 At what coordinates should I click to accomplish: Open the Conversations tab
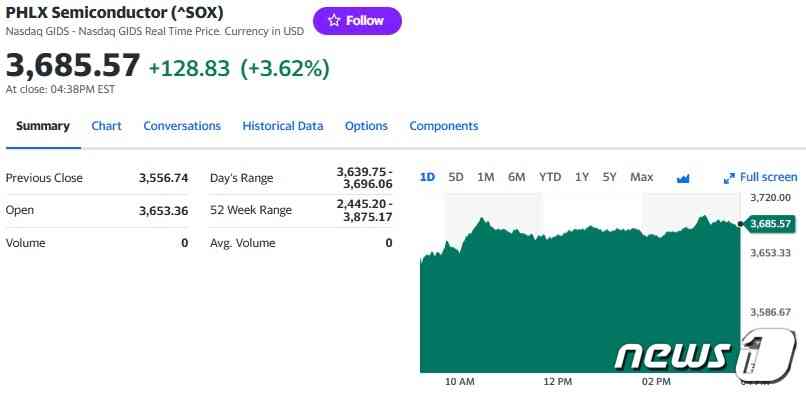tap(182, 126)
